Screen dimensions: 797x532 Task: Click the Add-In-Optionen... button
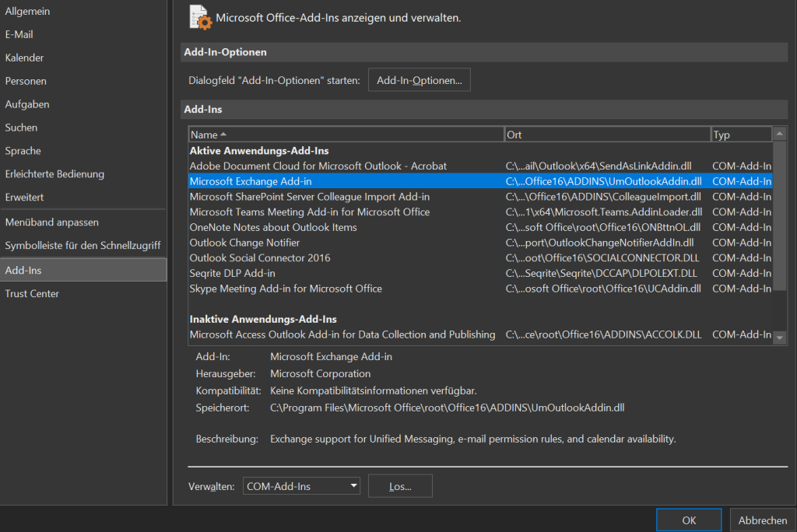click(420, 80)
